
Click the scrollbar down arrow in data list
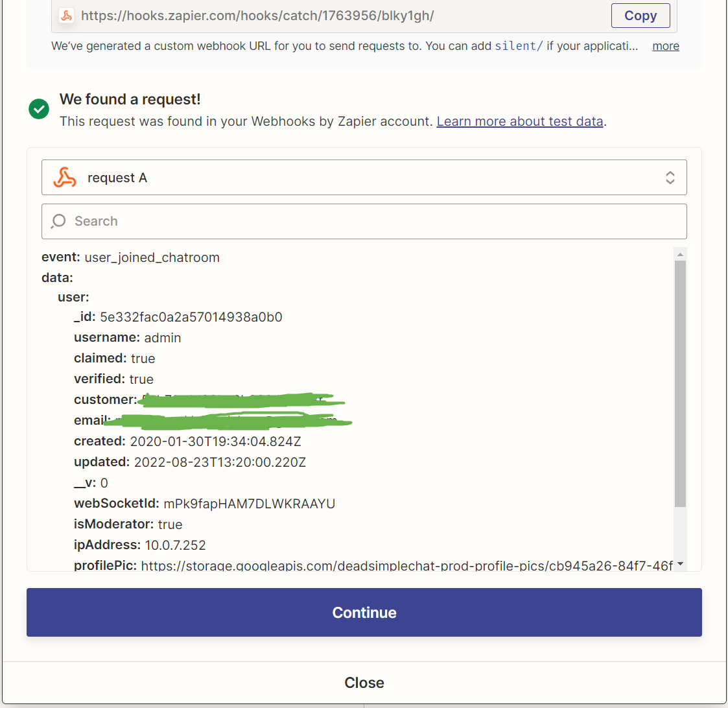click(x=680, y=564)
